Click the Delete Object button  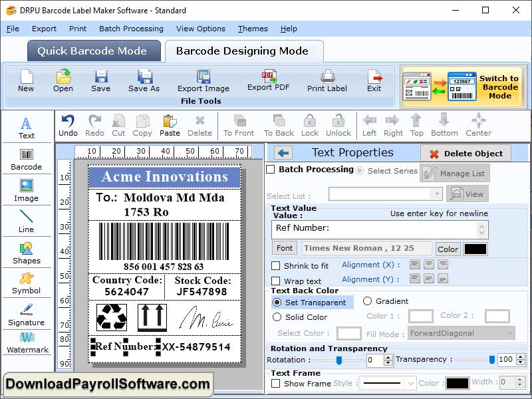tap(465, 153)
